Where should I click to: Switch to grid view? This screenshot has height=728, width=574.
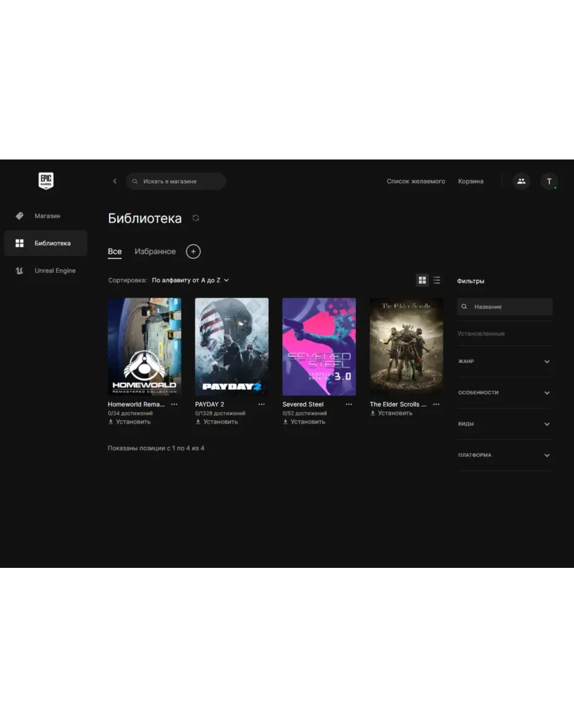pyautogui.click(x=423, y=280)
